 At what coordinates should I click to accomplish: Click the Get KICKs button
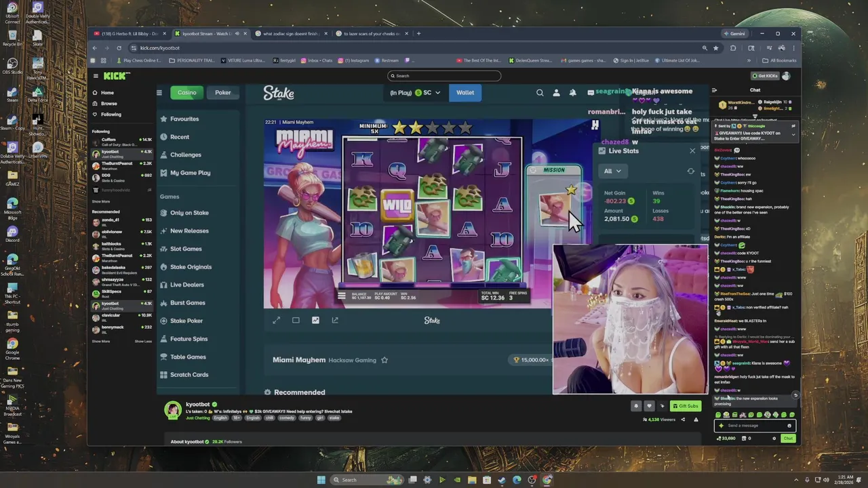[x=765, y=76]
